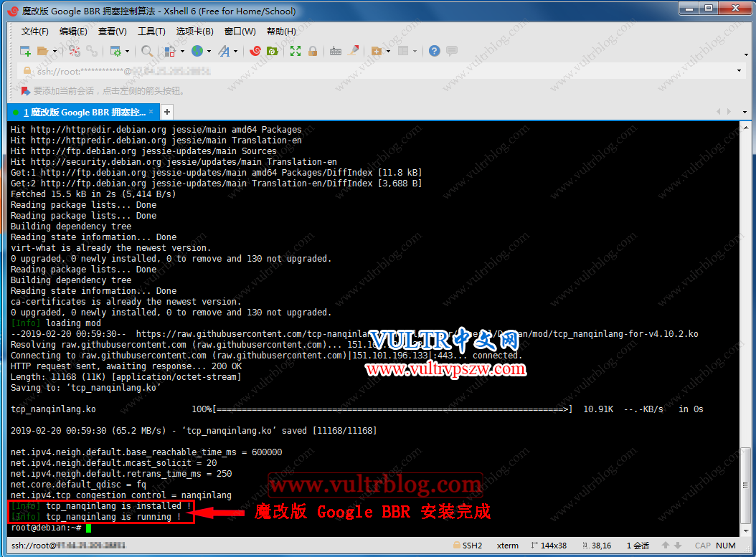Click the xterm status bar entry
Viewport: 756px width, 557px height.
tap(508, 546)
